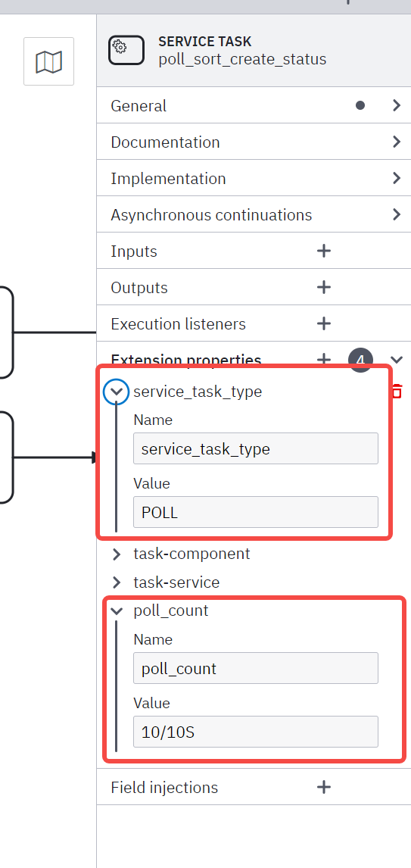Collapse the Extension properties group
The width and height of the screenshot is (411, 868).
397,359
